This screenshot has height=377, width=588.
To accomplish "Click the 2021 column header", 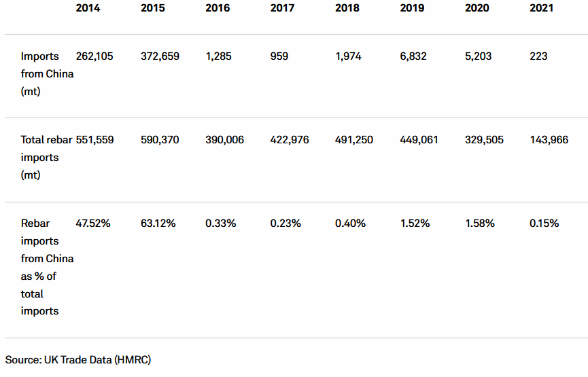I will (x=541, y=8).
